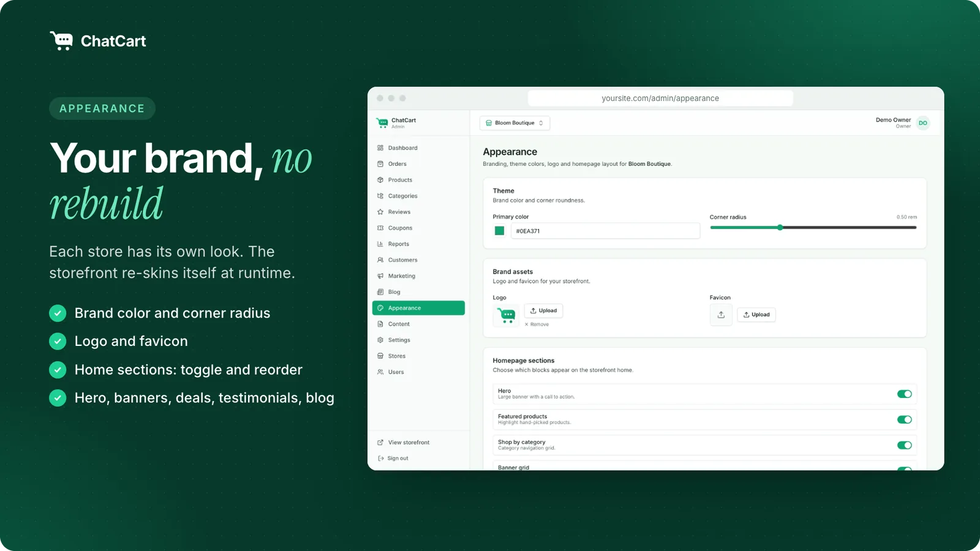Click the Coupons ticket icon

click(380, 228)
